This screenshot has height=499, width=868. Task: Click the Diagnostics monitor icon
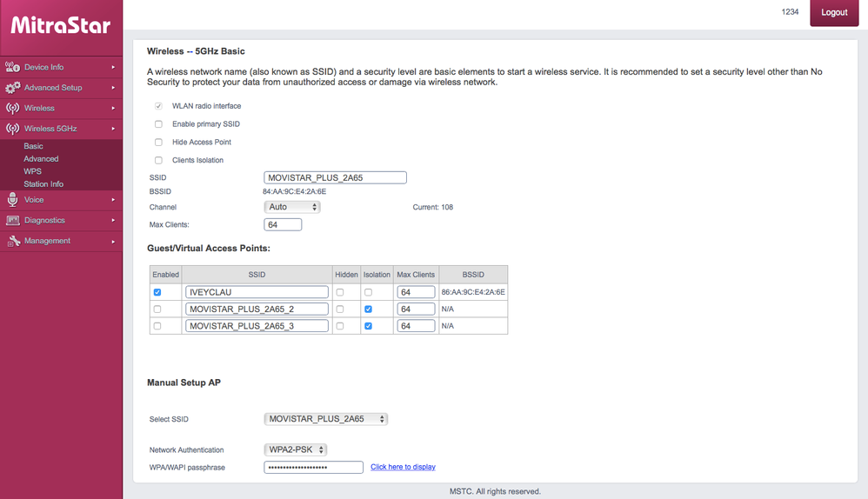coord(12,221)
